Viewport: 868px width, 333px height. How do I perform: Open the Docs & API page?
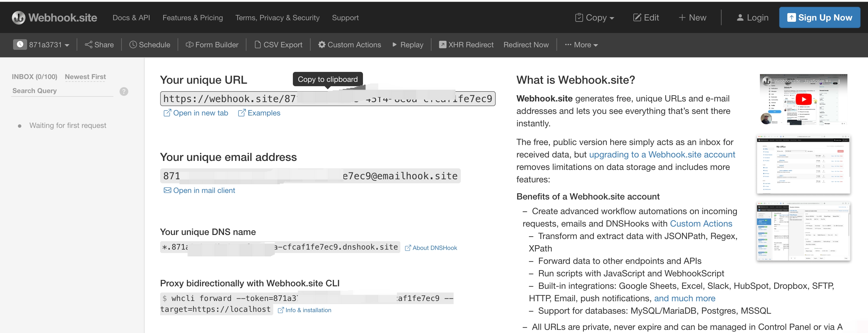click(131, 17)
